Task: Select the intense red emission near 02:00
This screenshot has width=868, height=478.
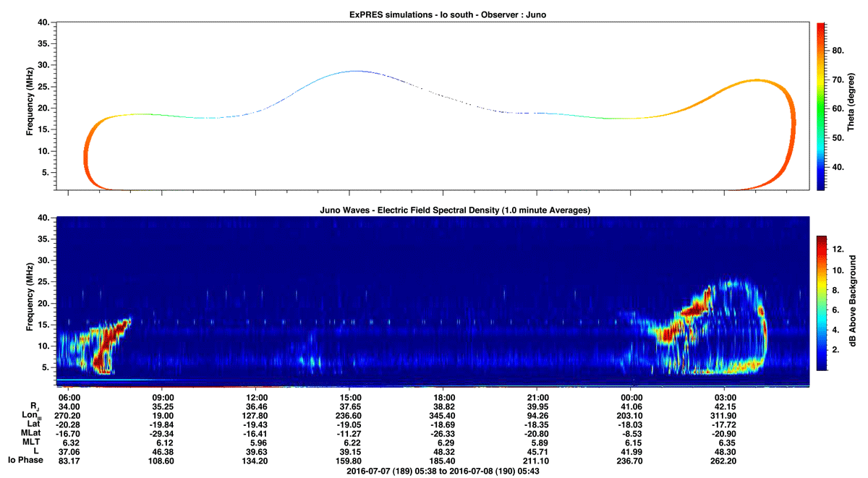Action: click(x=694, y=311)
